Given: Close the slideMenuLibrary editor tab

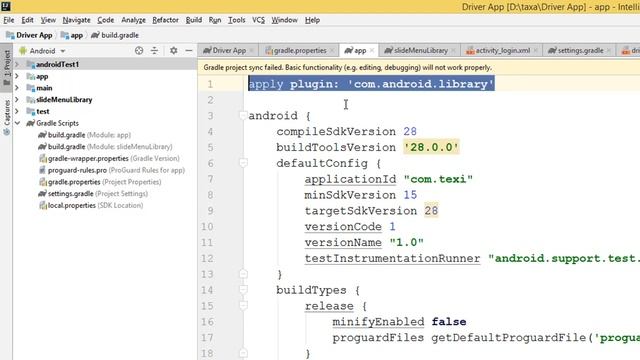Looking at the screenshot, I should click(x=453, y=51).
